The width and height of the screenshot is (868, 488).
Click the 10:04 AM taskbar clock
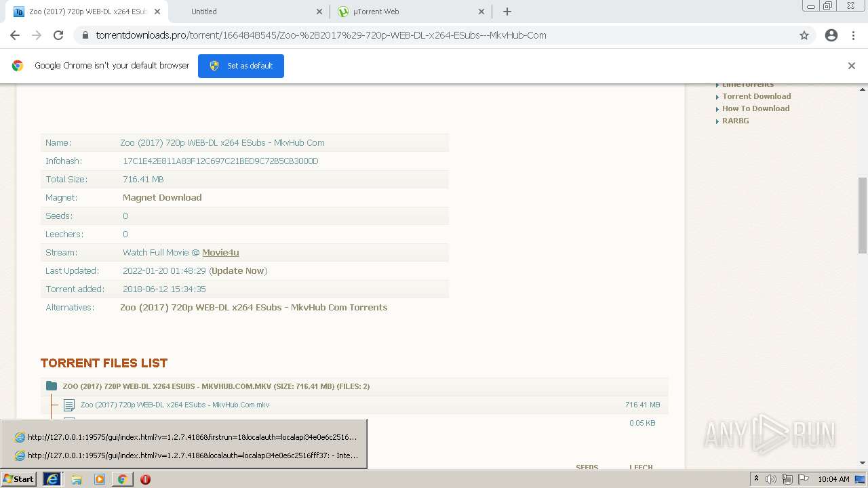point(833,479)
